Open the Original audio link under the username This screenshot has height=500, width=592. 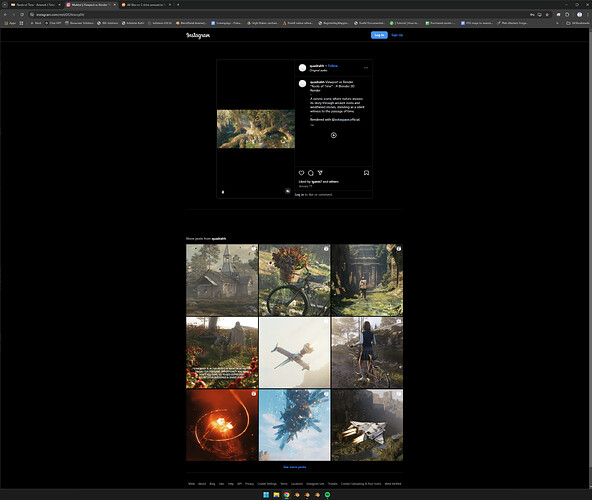(319, 70)
